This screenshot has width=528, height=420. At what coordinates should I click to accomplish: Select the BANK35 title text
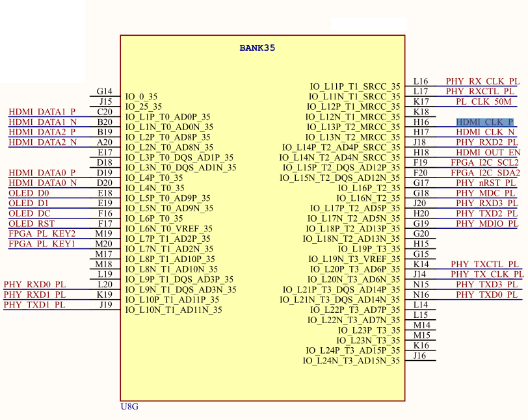click(257, 48)
